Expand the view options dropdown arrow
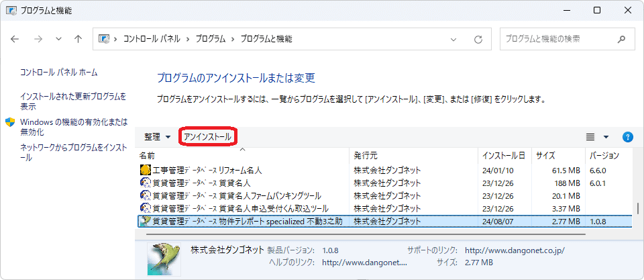Screen dimensions: 644x280 (606, 137)
